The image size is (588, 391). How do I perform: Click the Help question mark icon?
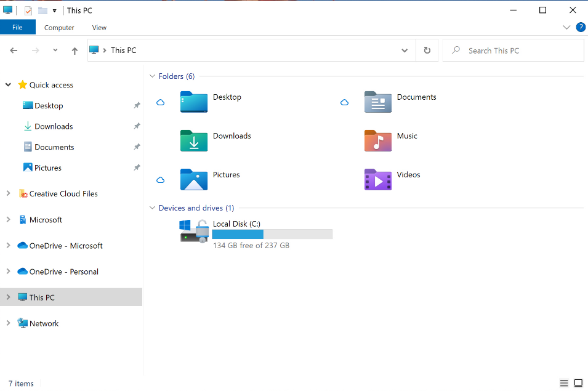[580, 27]
